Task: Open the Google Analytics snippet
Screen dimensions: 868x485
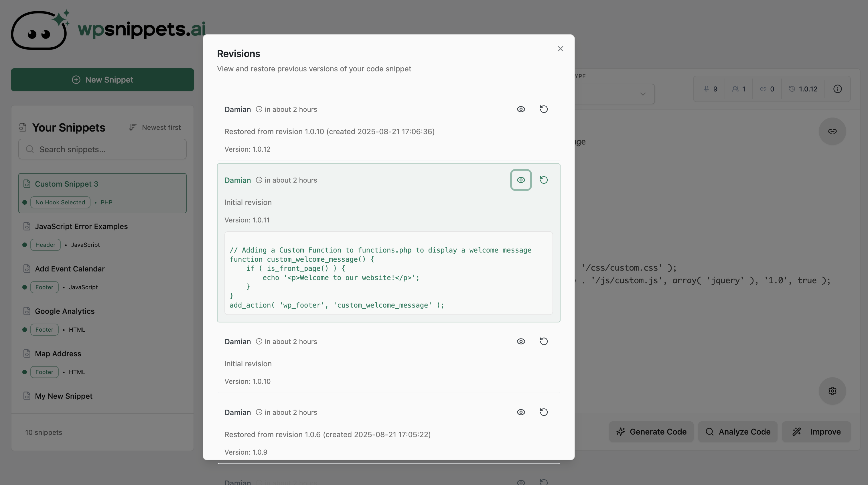Action: 65,311
